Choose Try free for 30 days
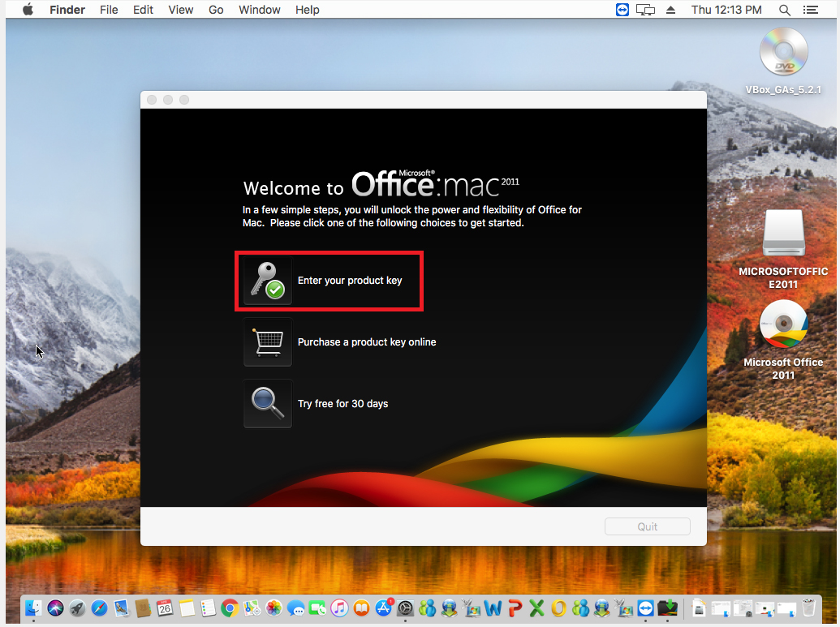Viewport: 840px width, 627px height. (342, 403)
